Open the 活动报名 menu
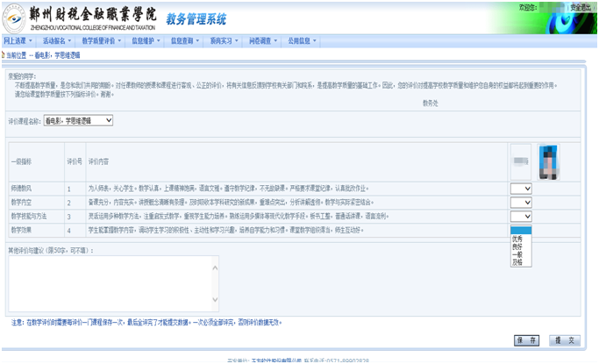This screenshot has width=599, height=364. [x=57, y=41]
